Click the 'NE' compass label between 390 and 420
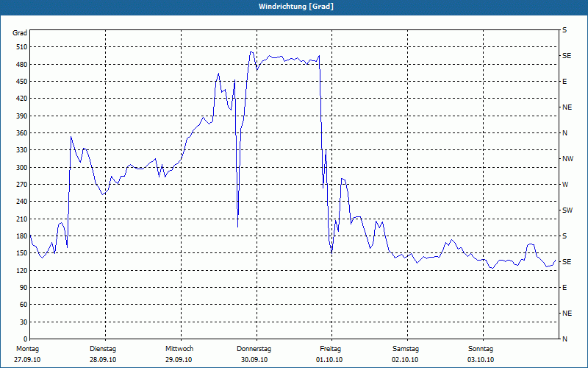 point(567,107)
